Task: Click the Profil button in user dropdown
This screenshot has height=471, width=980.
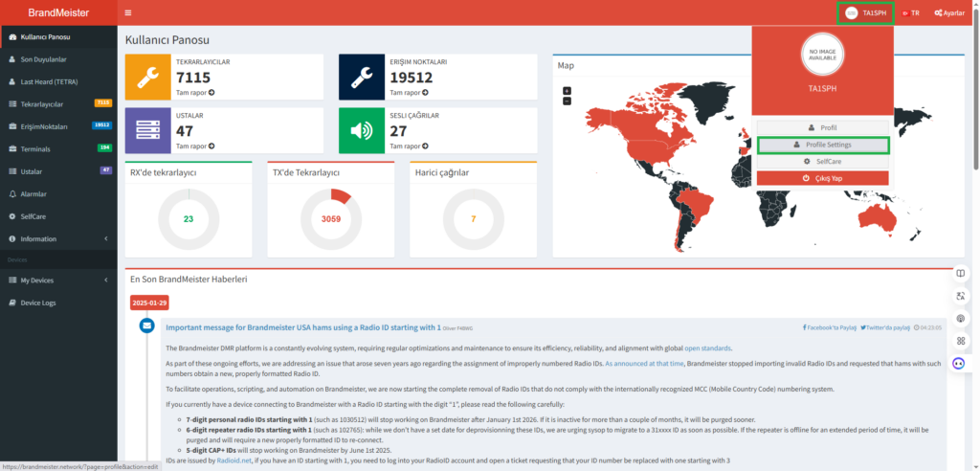Action: (822, 127)
